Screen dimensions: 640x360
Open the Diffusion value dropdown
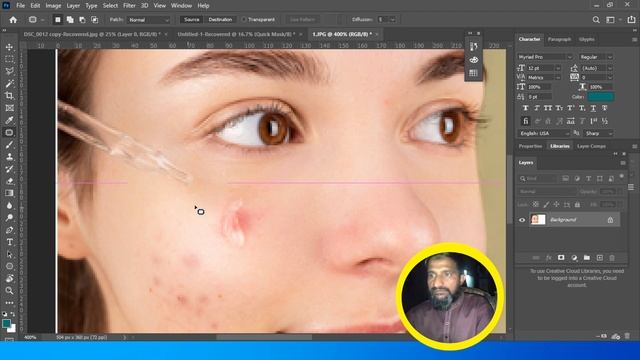(x=393, y=20)
